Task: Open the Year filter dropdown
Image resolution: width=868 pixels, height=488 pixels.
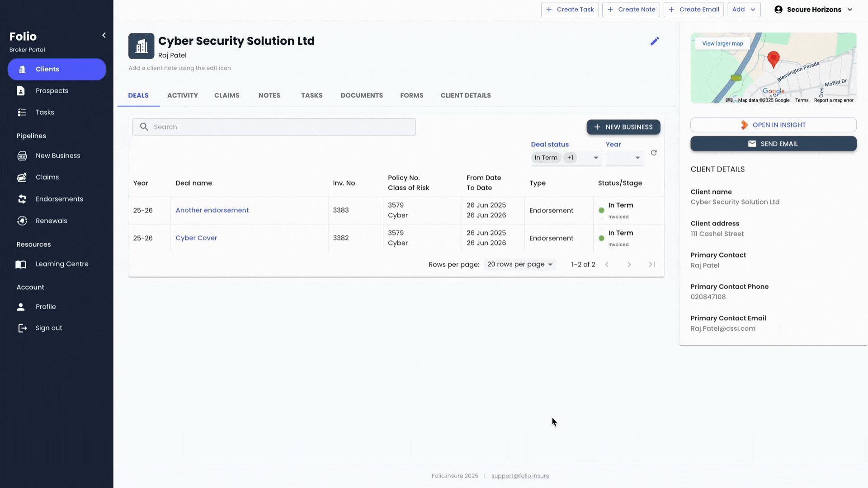Action: [637, 158]
